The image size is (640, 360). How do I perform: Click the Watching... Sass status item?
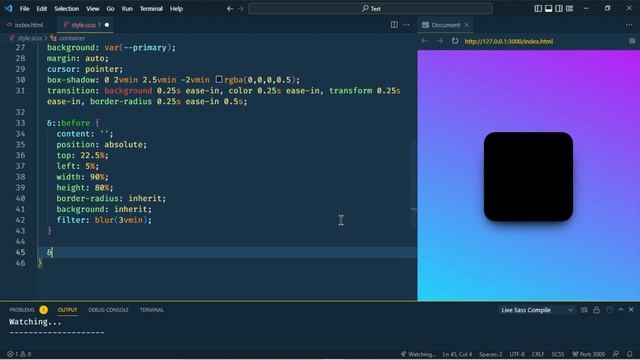[x=418, y=354]
